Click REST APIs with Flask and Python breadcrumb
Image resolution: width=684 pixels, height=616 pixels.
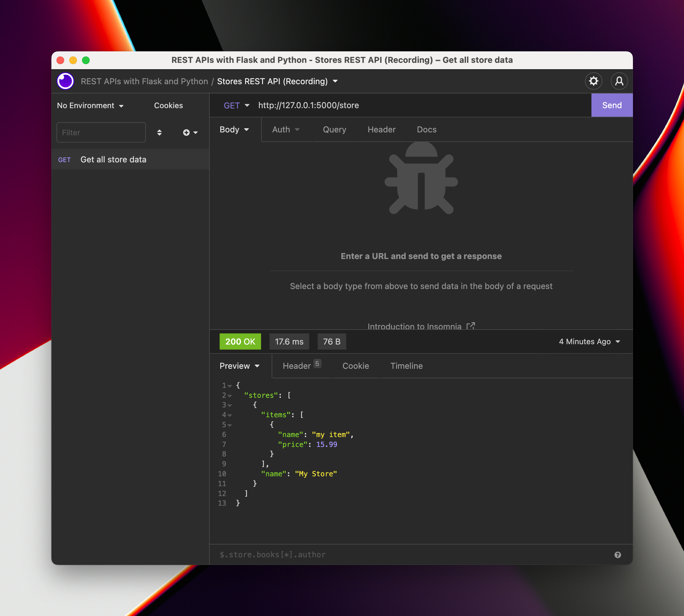[x=144, y=81]
